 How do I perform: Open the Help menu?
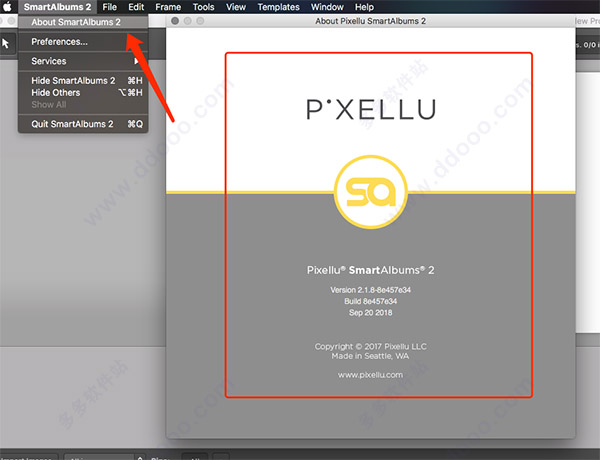pyautogui.click(x=364, y=7)
